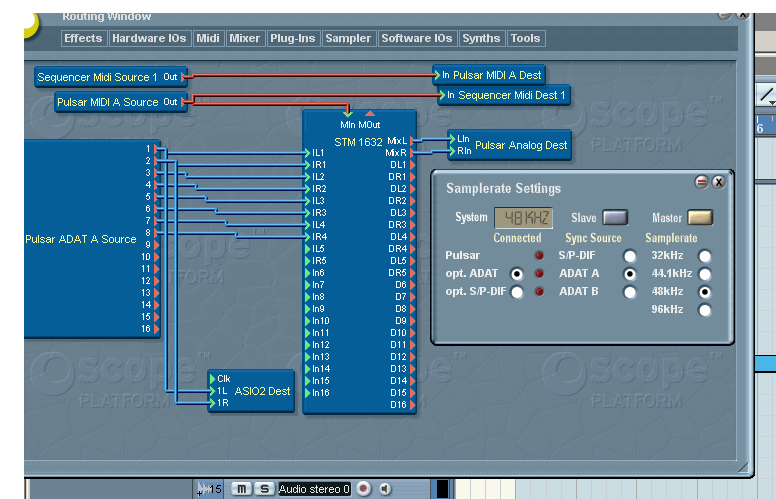Click the D16 output port arrow
This screenshot has height=499, width=776.
click(412, 405)
